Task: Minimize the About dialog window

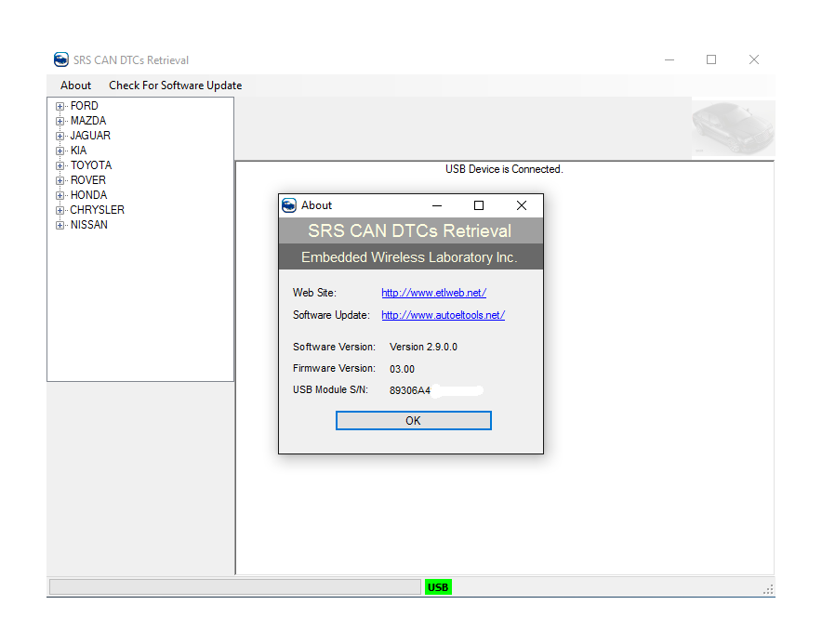Action: click(x=437, y=205)
